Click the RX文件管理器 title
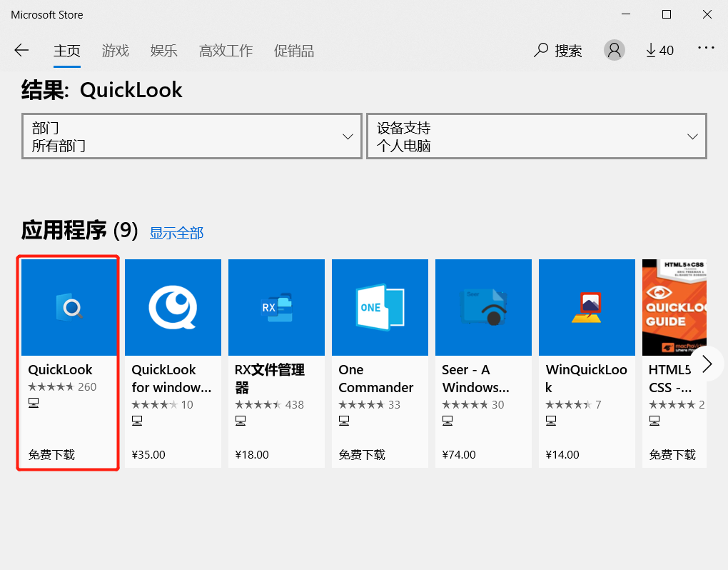Screen dimensions: 728x570 coord(270,378)
